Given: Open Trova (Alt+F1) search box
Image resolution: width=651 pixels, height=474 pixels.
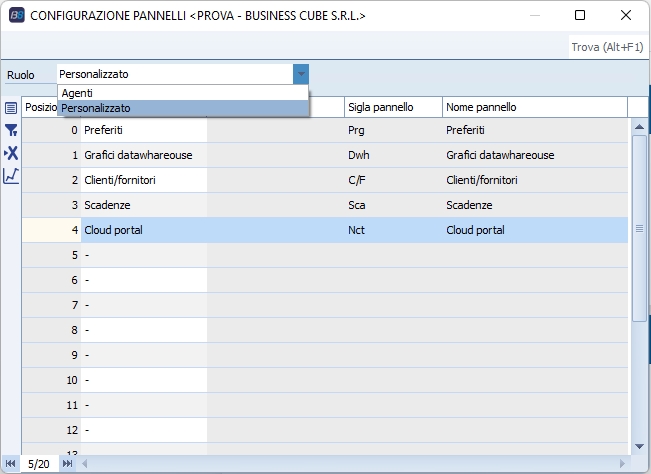Looking at the screenshot, I should point(607,47).
